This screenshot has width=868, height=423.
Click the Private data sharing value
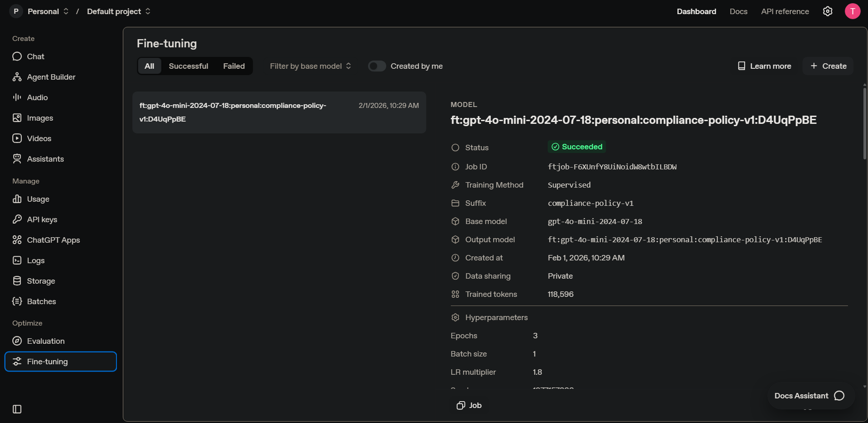(x=560, y=276)
